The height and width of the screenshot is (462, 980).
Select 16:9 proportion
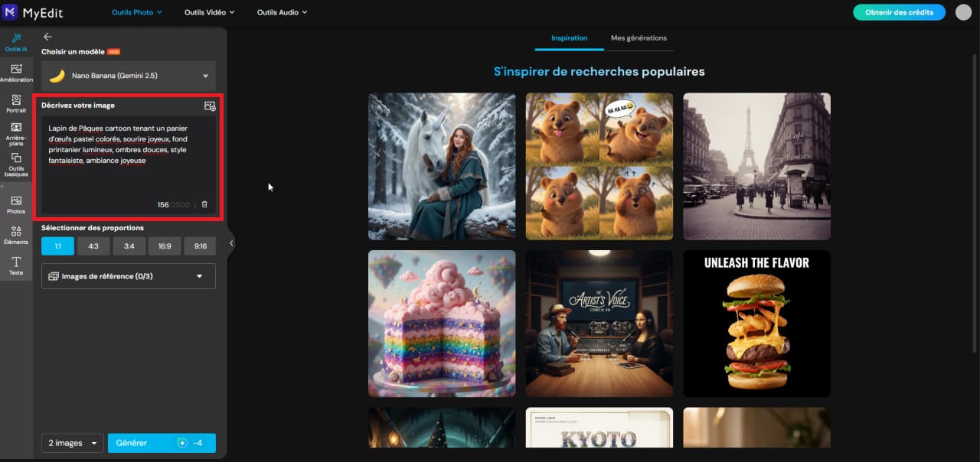click(x=165, y=246)
